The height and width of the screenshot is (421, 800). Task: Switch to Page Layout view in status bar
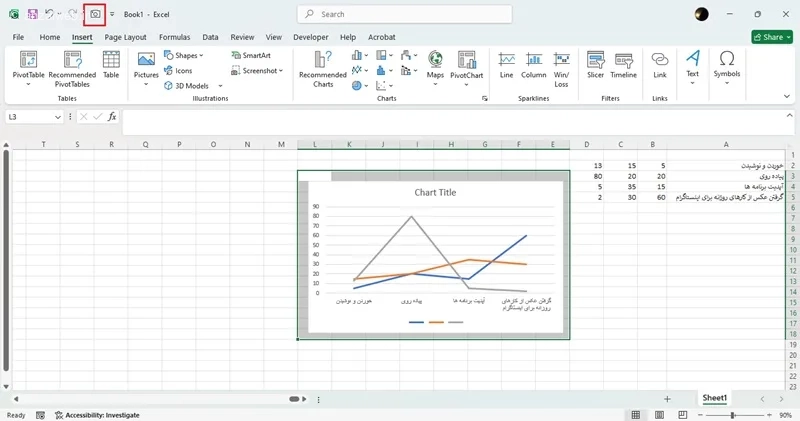(x=657, y=415)
